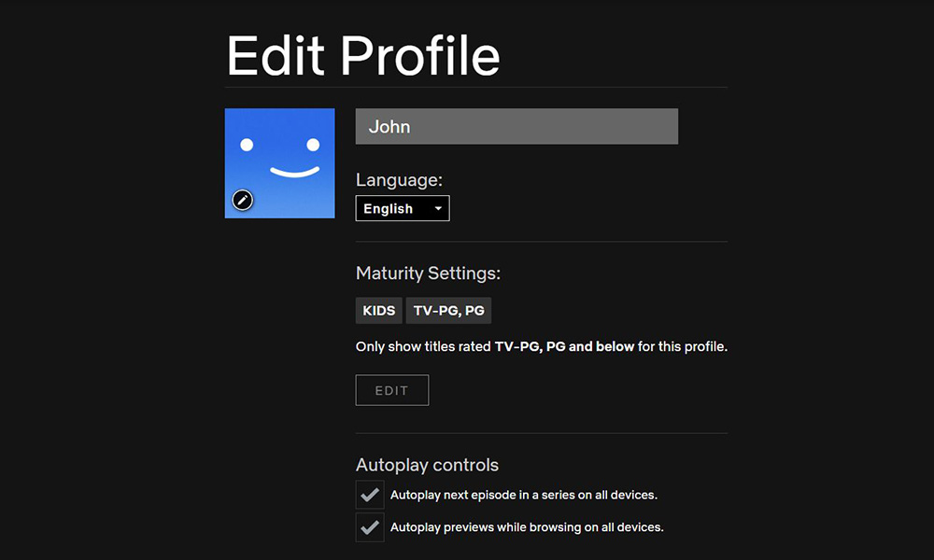Click 'Autoplay next episode in a series' text
934x560 pixels.
pyautogui.click(x=482, y=495)
